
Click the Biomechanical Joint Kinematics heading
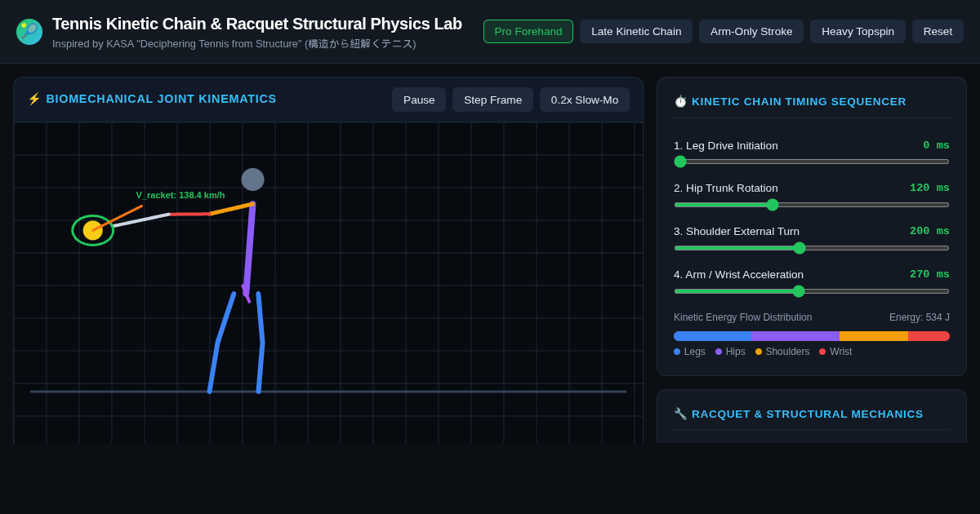click(x=161, y=99)
